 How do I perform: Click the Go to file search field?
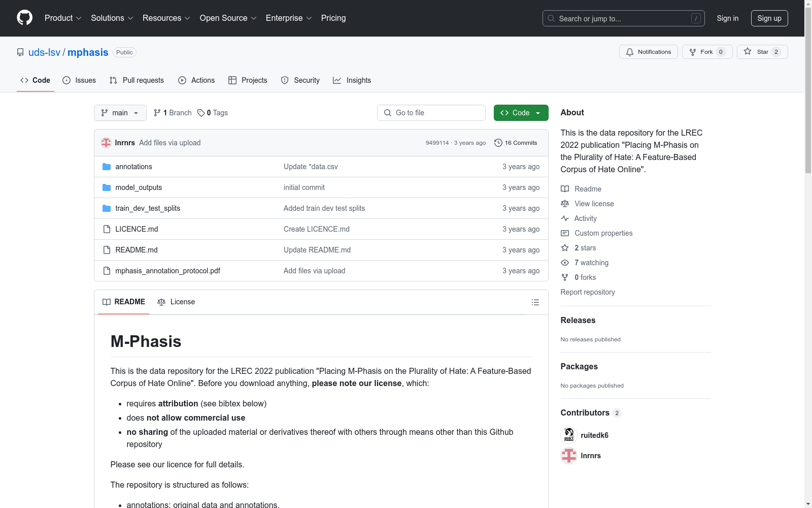tap(431, 113)
